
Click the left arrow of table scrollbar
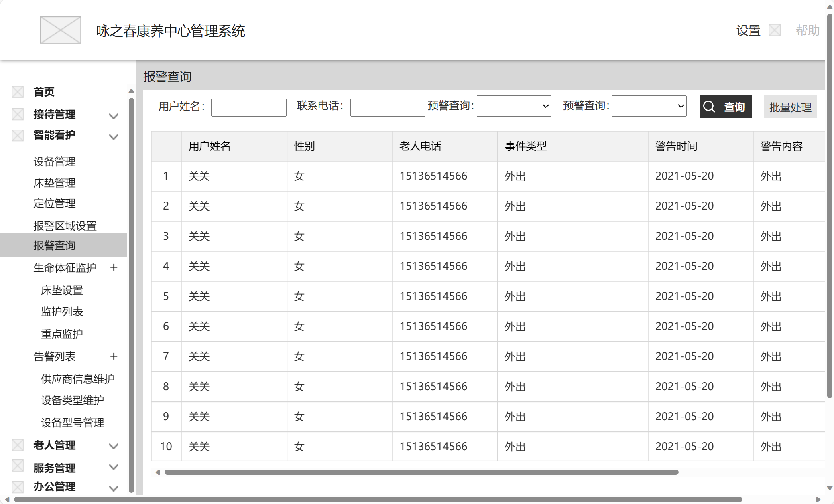[158, 472]
